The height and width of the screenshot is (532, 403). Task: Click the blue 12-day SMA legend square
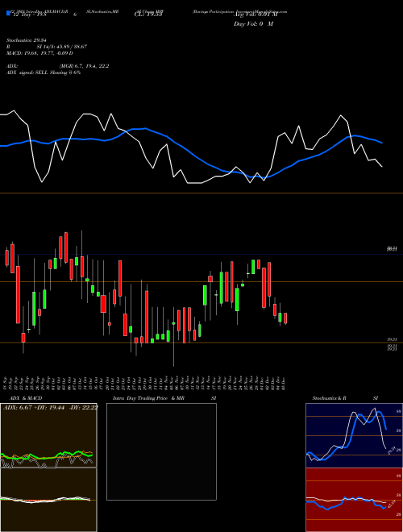[8, 14]
